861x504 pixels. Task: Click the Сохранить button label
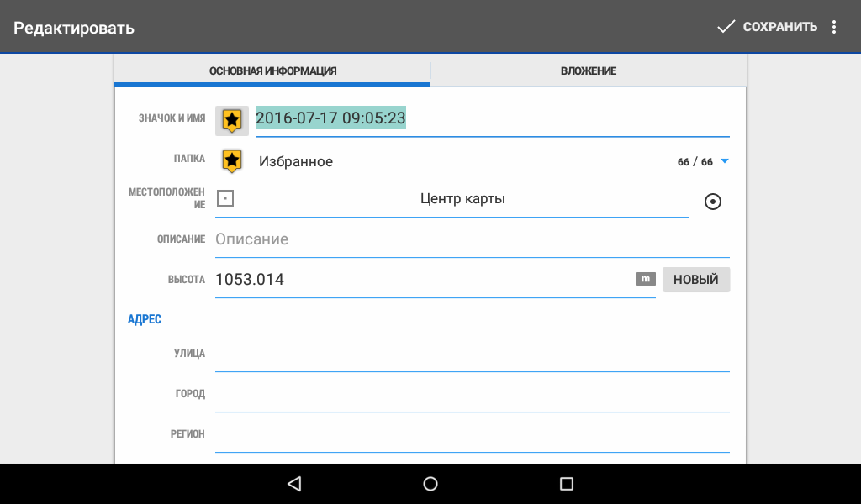[x=779, y=27]
